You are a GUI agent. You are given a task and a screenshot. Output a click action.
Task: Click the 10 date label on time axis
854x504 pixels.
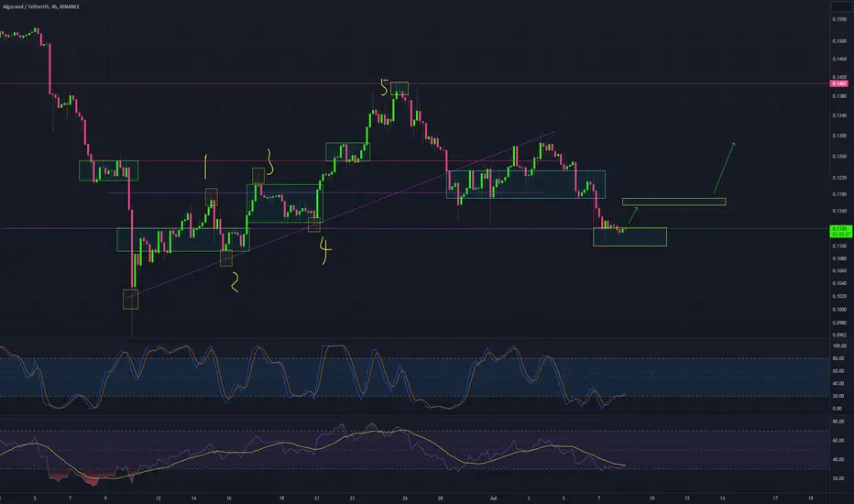tap(651, 498)
